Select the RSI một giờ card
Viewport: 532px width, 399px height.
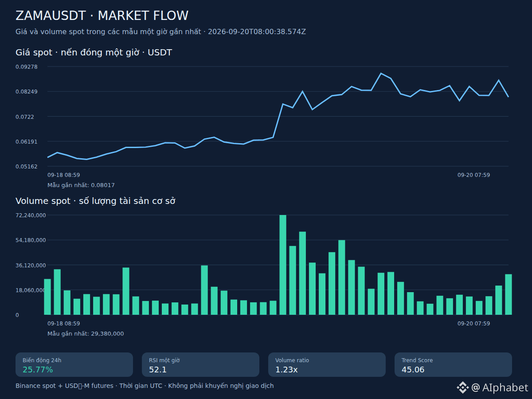coord(200,365)
